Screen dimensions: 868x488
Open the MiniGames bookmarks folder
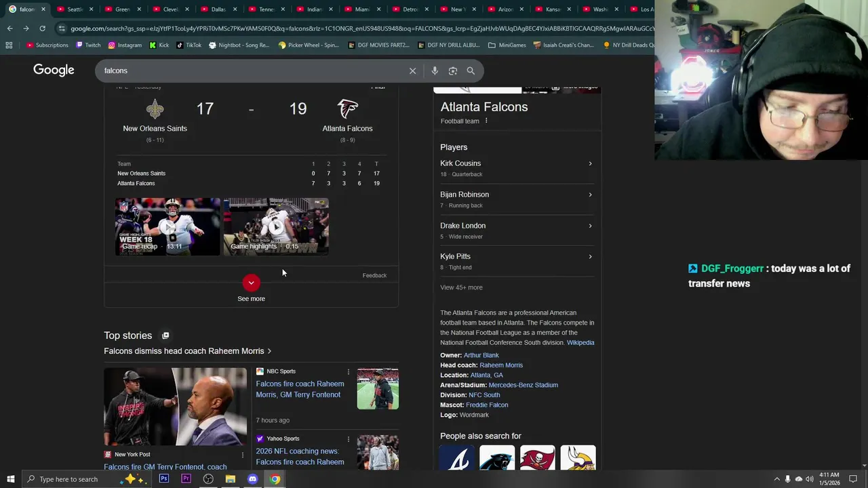507,45
